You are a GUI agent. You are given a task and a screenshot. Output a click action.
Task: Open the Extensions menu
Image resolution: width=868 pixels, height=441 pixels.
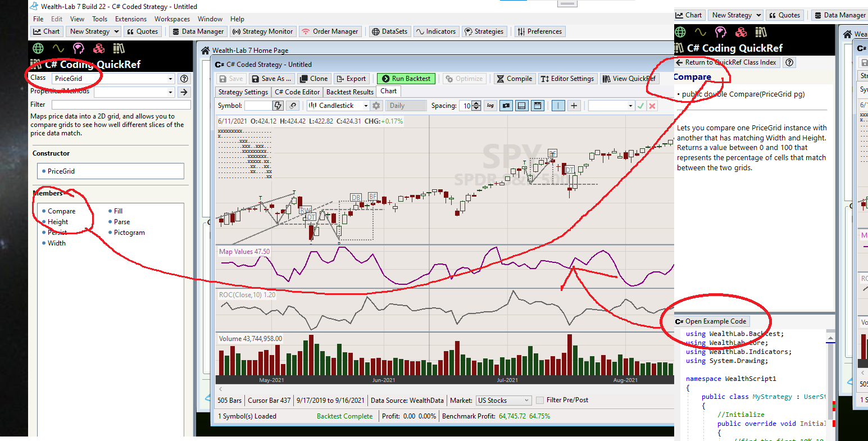131,19
